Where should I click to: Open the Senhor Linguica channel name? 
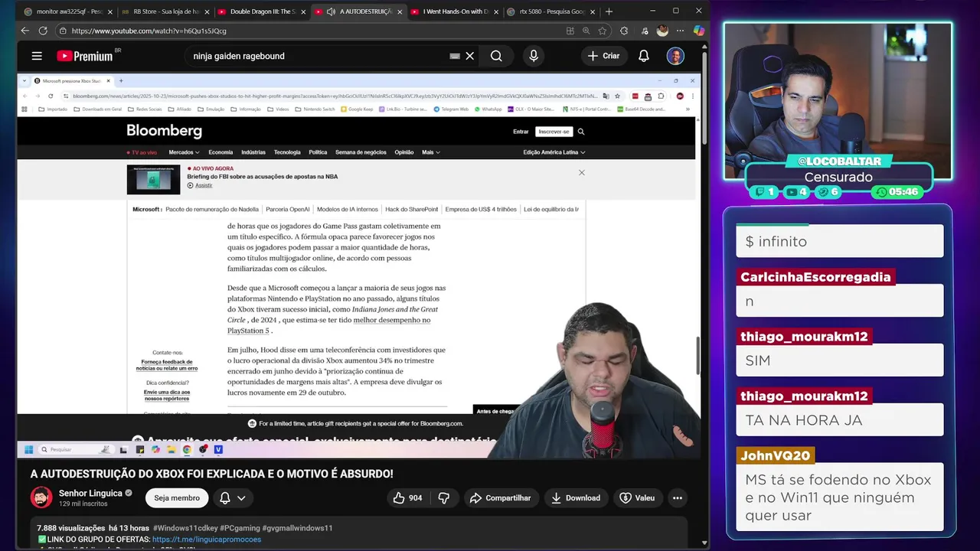click(x=91, y=493)
